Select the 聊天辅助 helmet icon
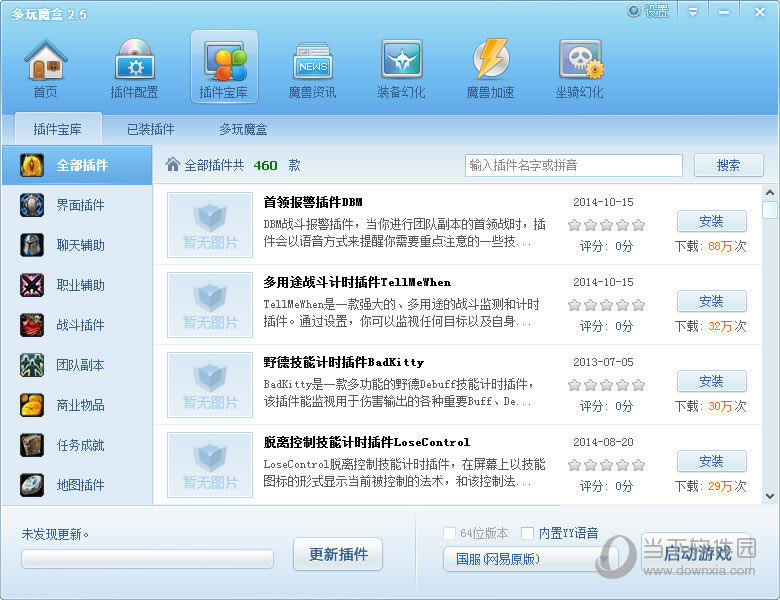Screen dimensions: 780x600 (32, 245)
